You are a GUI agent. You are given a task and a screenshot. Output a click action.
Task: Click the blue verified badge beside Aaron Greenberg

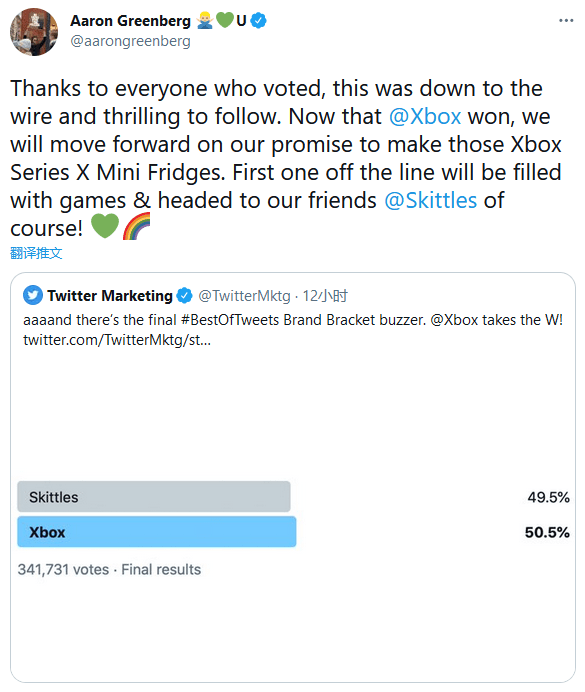[259, 21]
